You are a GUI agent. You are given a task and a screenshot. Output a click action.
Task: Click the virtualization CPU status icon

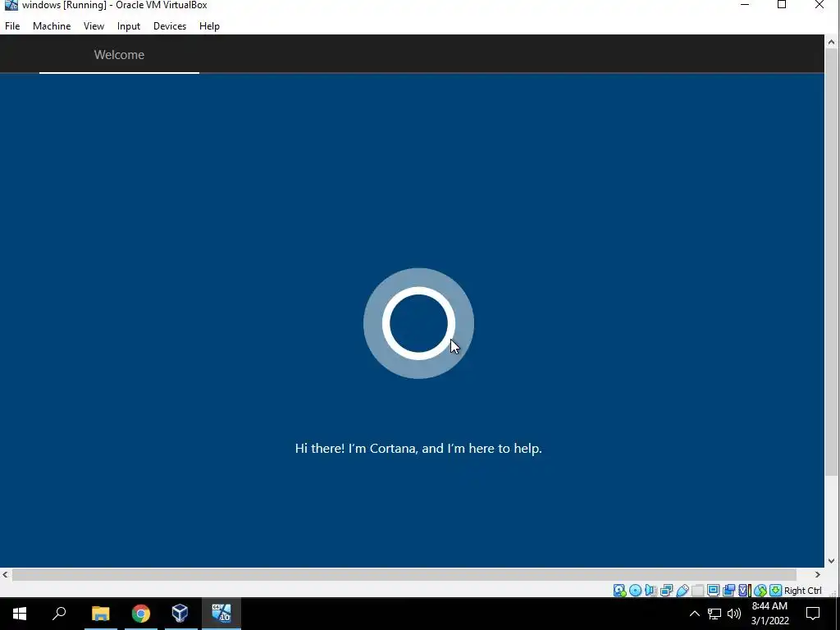tap(744, 591)
